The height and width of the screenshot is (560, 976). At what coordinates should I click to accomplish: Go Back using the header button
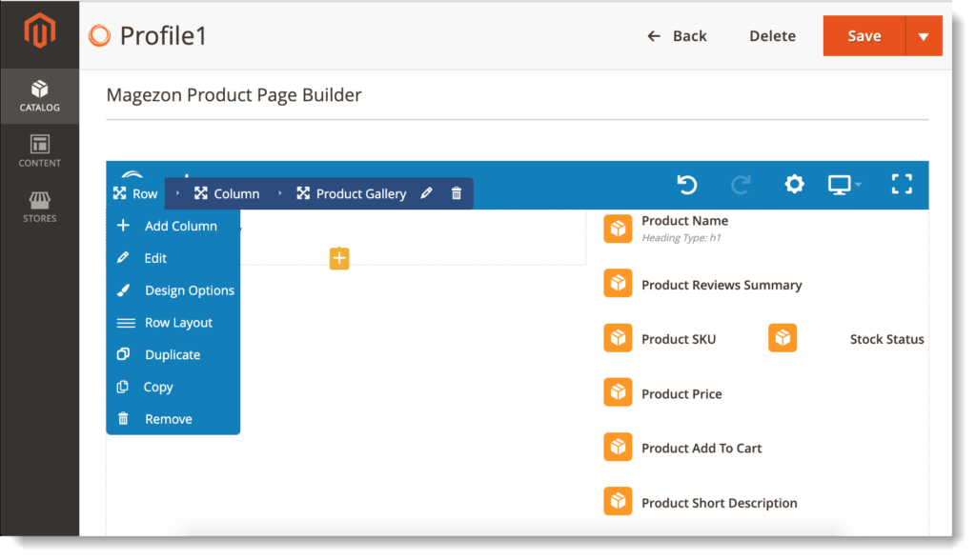coord(678,36)
